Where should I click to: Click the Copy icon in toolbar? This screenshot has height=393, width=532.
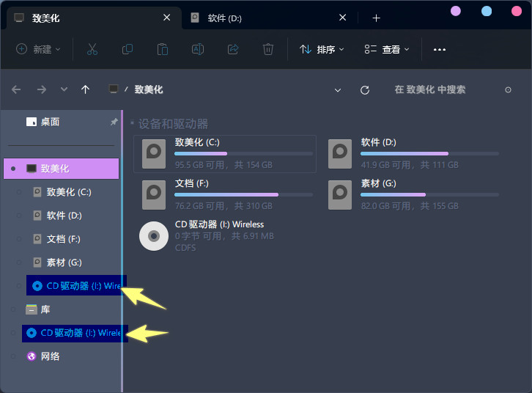[128, 49]
